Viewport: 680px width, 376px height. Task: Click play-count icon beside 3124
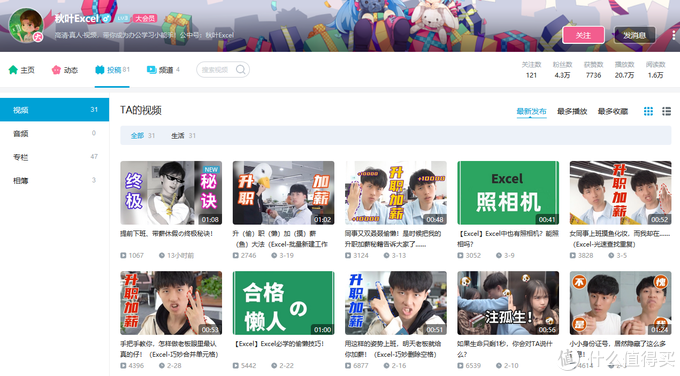pyautogui.click(x=348, y=255)
